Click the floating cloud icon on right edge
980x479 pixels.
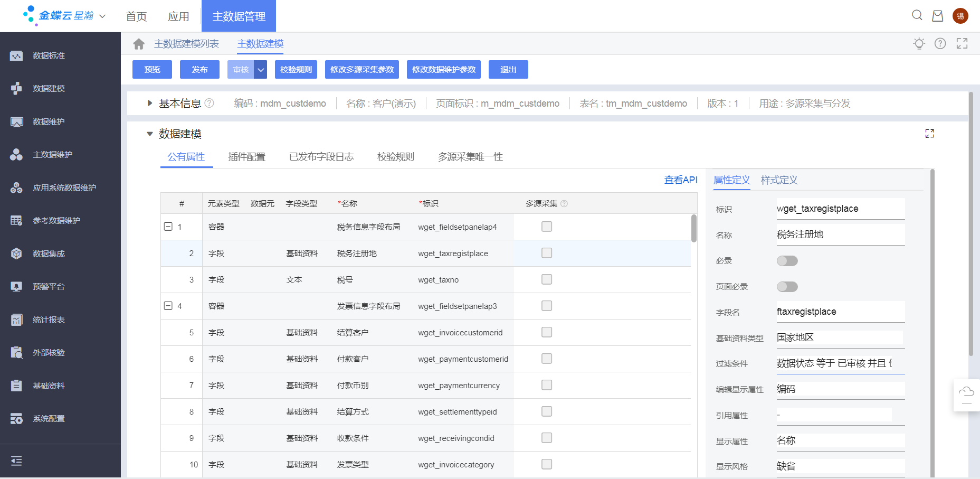coord(966,395)
